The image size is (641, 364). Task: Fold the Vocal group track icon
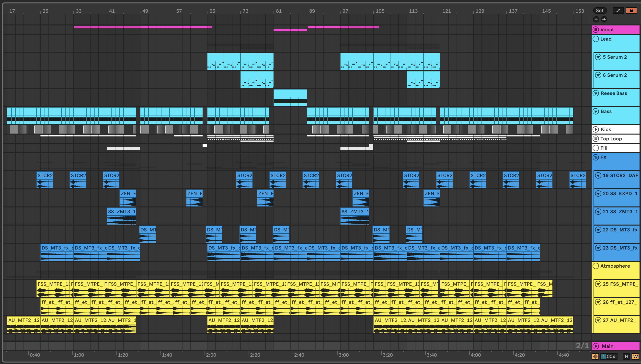(596, 30)
